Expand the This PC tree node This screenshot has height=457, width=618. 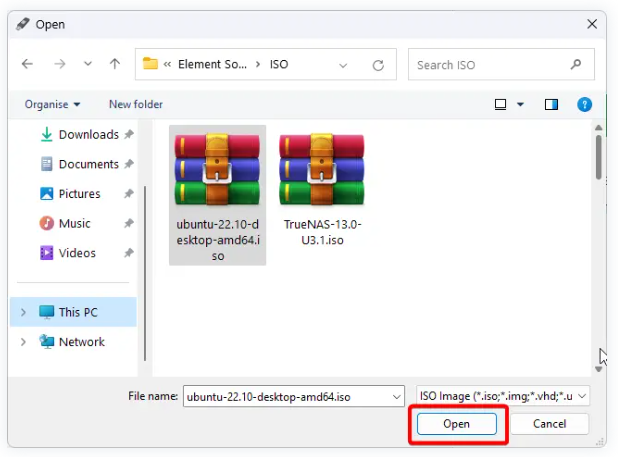(23, 312)
